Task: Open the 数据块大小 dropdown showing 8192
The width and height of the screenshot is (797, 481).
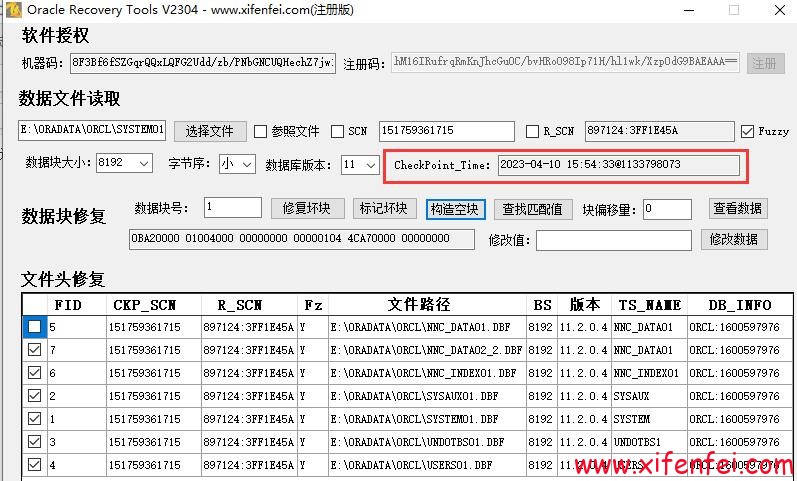Action: pyautogui.click(x=124, y=163)
